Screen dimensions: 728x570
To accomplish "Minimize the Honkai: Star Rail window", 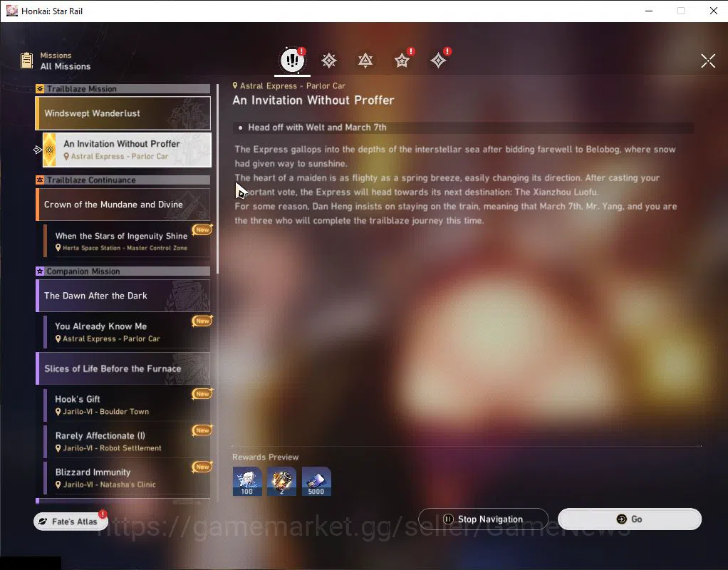I will (649, 11).
